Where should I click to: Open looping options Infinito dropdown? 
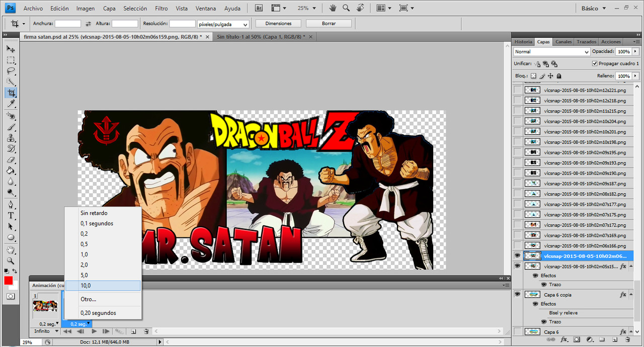tap(45, 331)
